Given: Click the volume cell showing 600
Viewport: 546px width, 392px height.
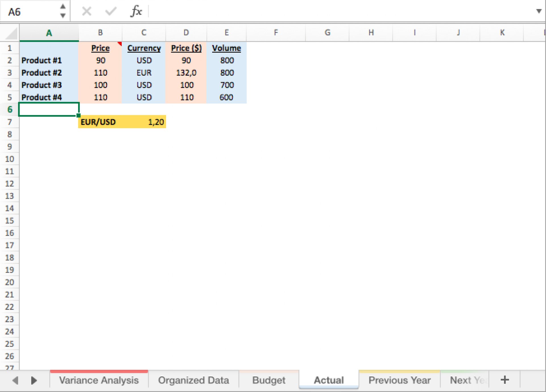Looking at the screenshot, I should click(227, 97).
